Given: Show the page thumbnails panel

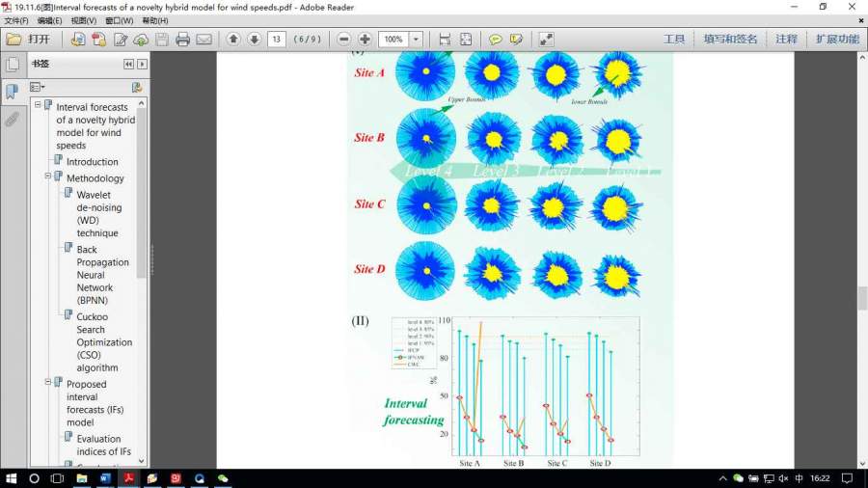Looking at the screenshot, I should (x=12, y=65).
